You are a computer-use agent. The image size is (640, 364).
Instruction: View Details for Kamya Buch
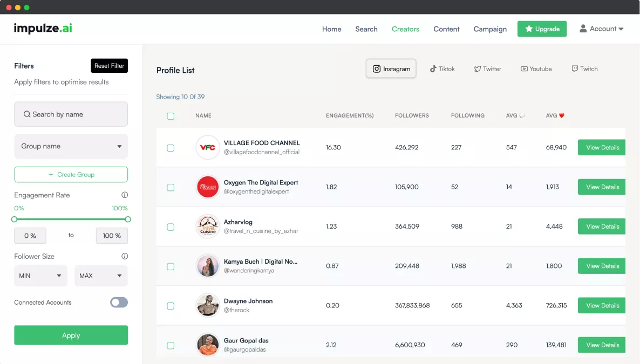tap(602, 266)
